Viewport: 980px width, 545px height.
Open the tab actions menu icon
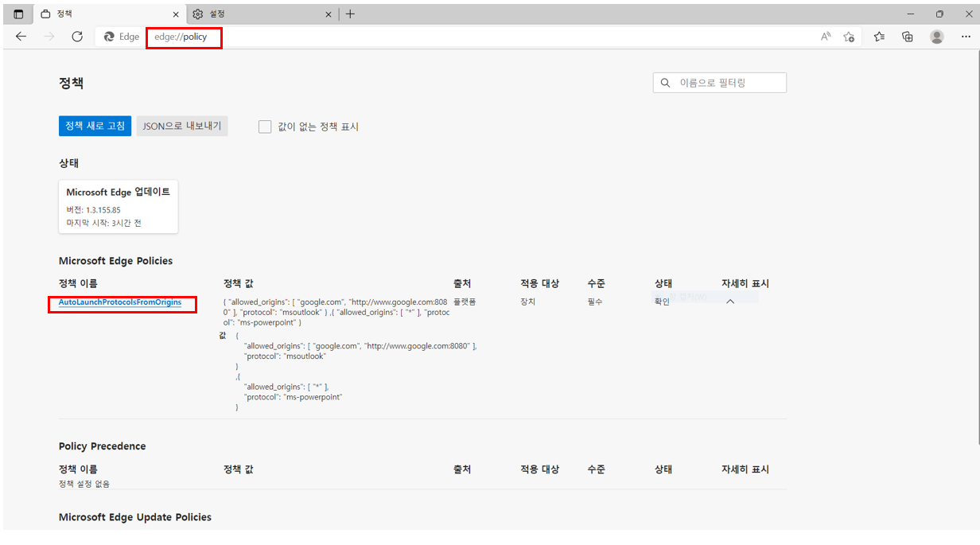pyautogui.click(x=18, y=14)
